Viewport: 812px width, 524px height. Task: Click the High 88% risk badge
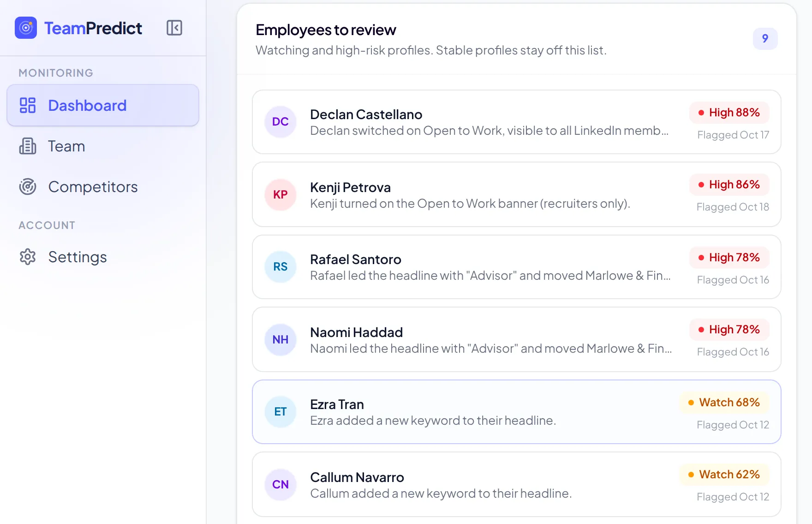click(x=729, y=113)
